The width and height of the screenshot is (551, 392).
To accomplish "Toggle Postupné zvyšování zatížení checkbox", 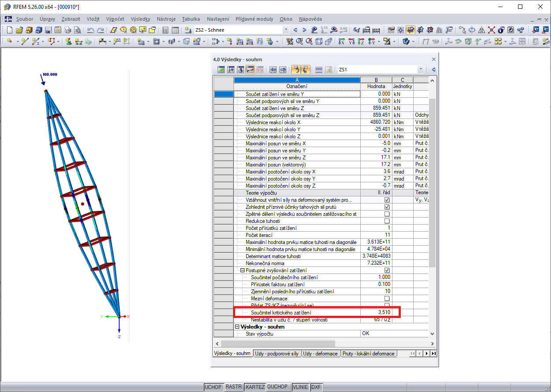I will coord(387,270).
